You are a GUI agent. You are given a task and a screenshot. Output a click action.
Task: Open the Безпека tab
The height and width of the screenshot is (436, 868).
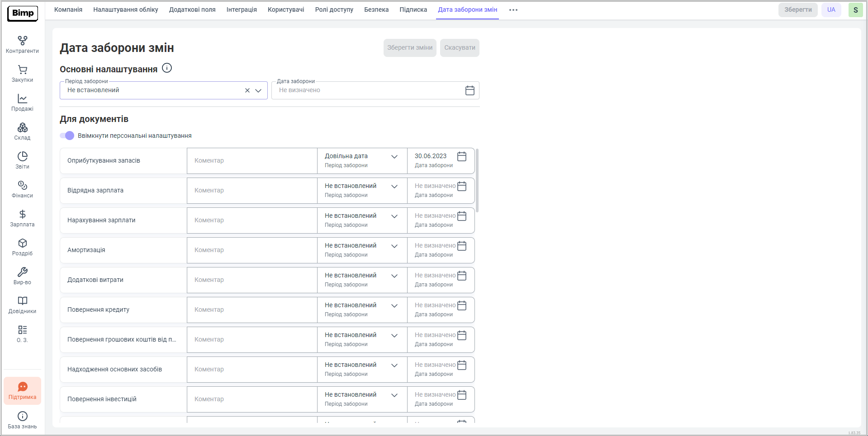click(x=376, y=9)
